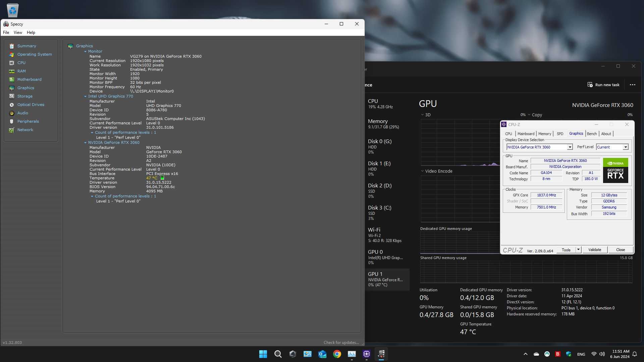Viewport: 644px width, 362px height.
Task: Open the OneDrive cloud tray icon
Action: tap(536, 354)
